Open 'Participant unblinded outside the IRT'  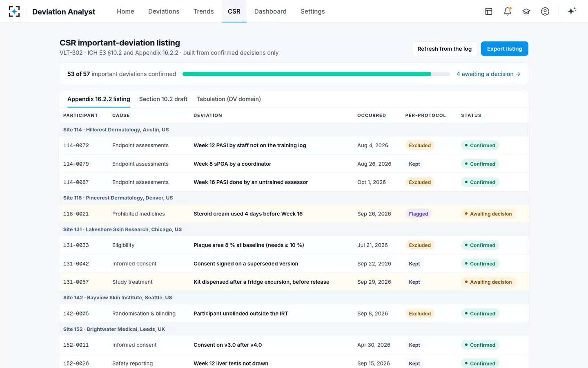(241, 314)
